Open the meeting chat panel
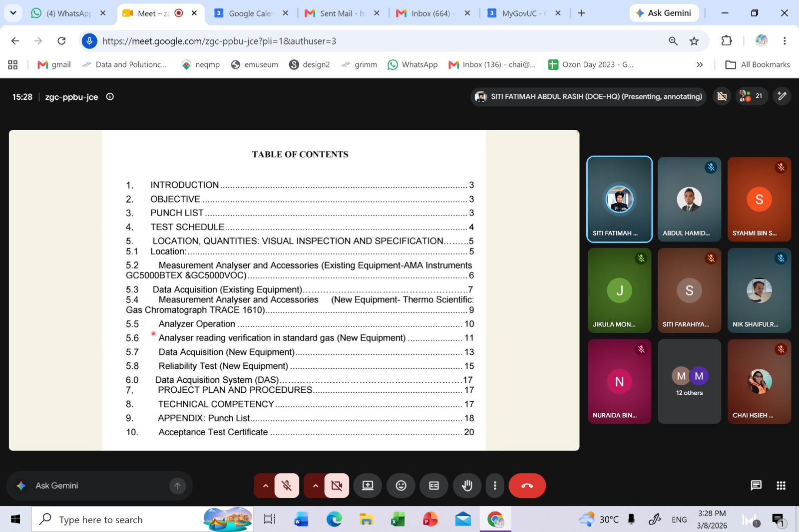This screenshot has height=532, width=799. pos(756,486)
